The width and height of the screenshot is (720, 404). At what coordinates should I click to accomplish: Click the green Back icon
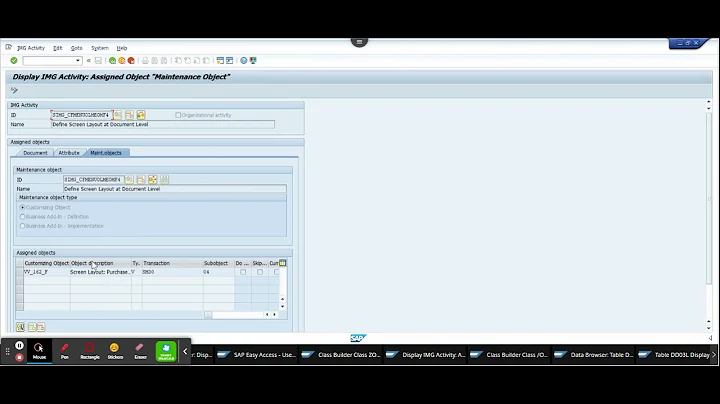112,61
